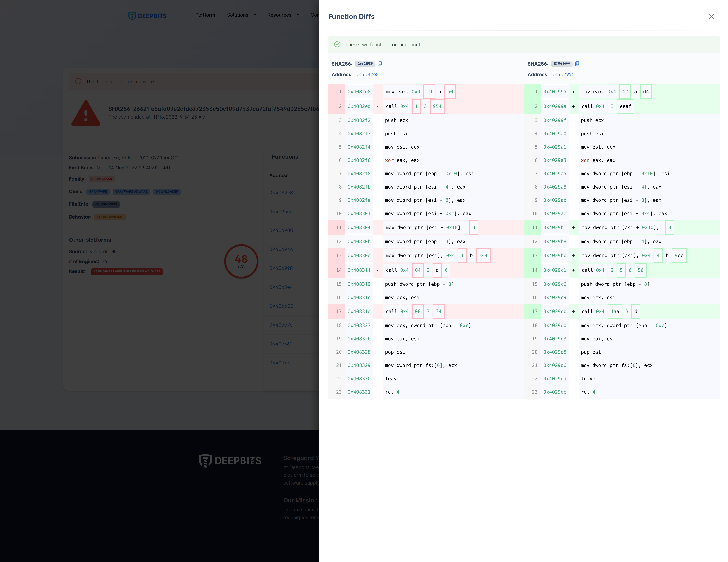Click the NEOREKLAMI family tag
Image resolution: width=728 pixels, height=562 pixels.
click(102, 179)
